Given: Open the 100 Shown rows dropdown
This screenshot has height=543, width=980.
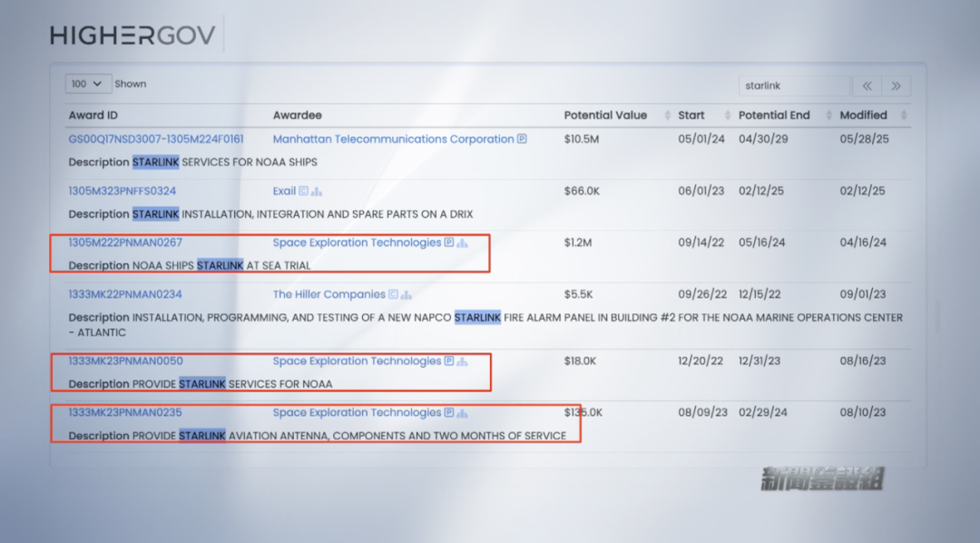Looking at the screenshot, I should [x=88, y=84].
